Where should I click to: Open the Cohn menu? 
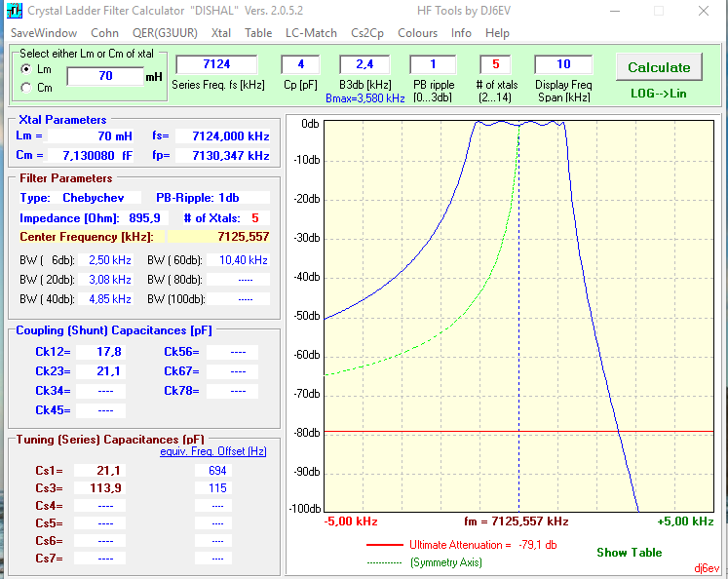point(104,33)
